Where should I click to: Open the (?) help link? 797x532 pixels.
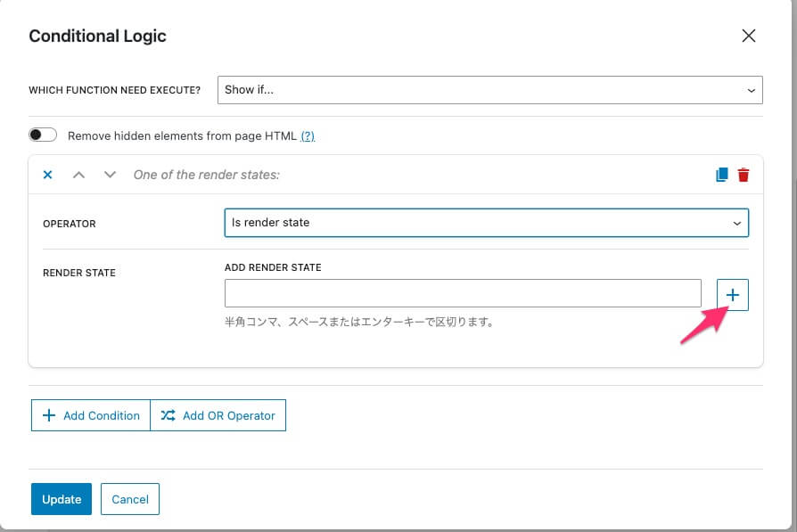pyautogui.click(x=308, y=136)
